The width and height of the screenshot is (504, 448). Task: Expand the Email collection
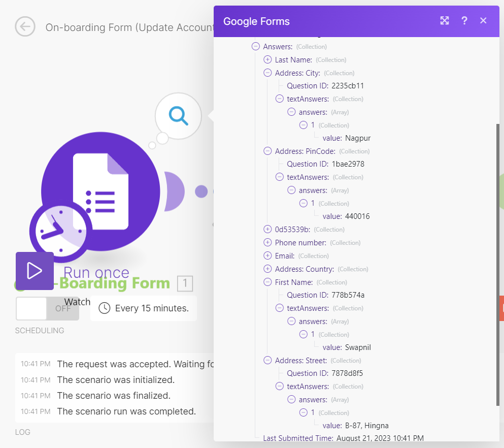click(x=267, y=255)
